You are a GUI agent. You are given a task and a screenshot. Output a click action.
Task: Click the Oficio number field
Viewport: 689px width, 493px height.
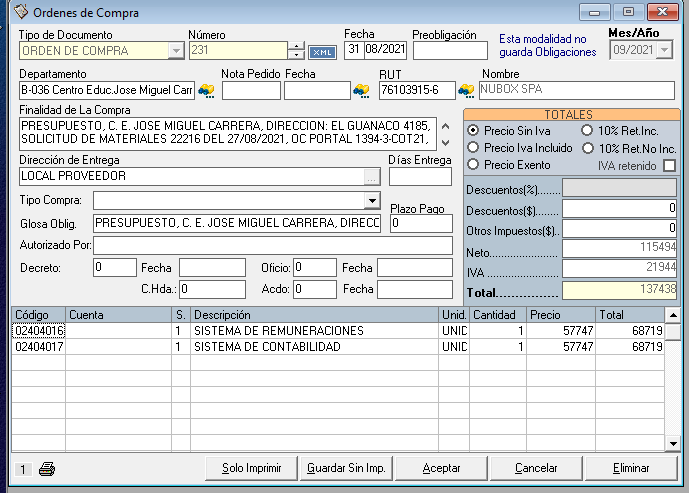tap(315, 268)
